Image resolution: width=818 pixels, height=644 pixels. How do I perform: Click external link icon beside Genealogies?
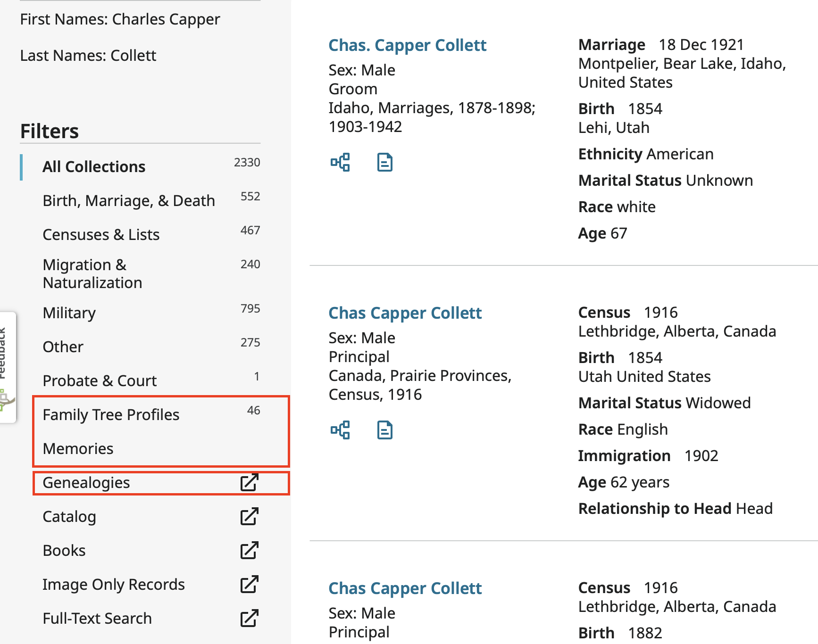(249, 483)
